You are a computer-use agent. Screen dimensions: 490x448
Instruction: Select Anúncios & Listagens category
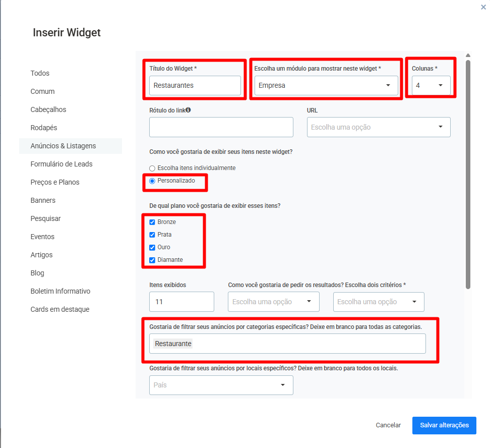pyautogui.click(x=71, y=146)
